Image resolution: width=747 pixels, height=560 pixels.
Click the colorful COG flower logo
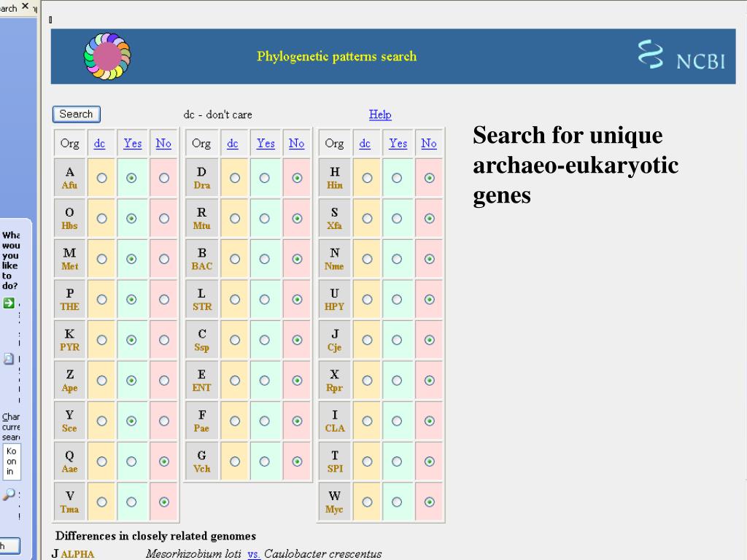(x=107, y=56)
